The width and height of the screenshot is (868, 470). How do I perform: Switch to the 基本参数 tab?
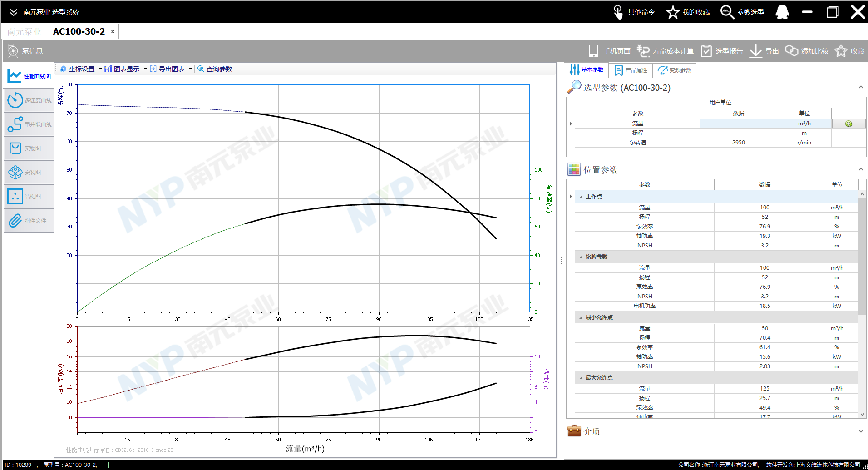click(x=587, y=70)
